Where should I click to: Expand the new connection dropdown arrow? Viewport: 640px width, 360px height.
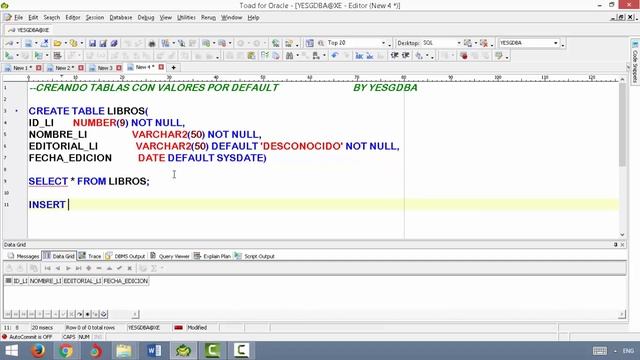(x=18, y=43)
